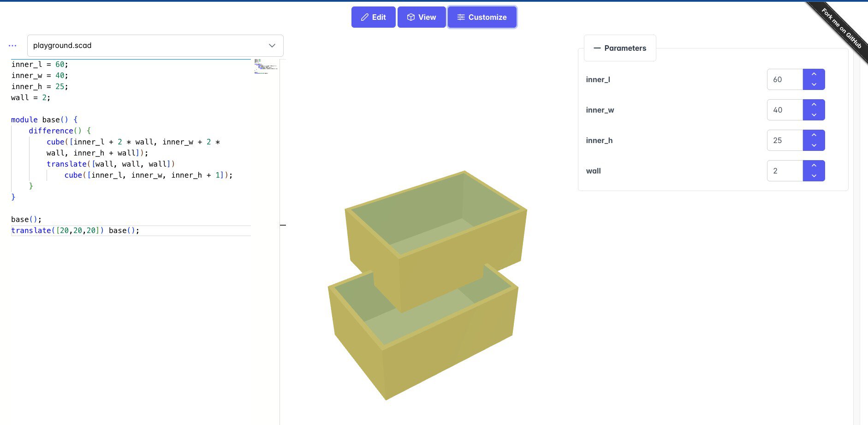
Task: Click the sliders icon on Customize button
Action: (461, 17)
